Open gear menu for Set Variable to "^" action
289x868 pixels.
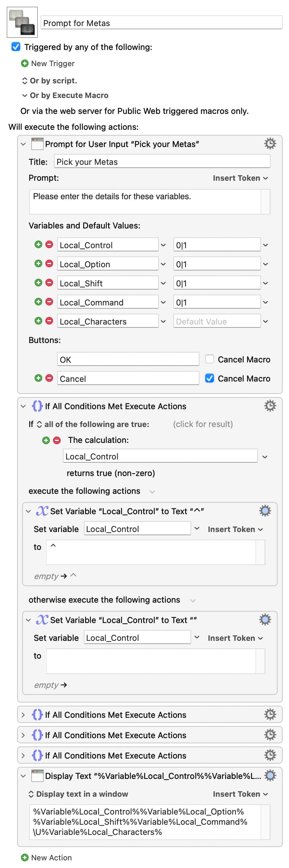[265, 511]
